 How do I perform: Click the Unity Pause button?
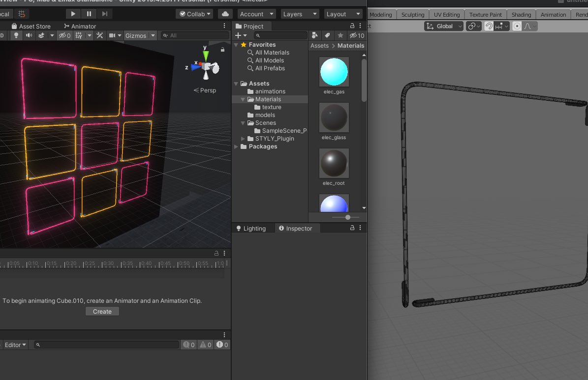pyautogui.click(x=89, y=14)
